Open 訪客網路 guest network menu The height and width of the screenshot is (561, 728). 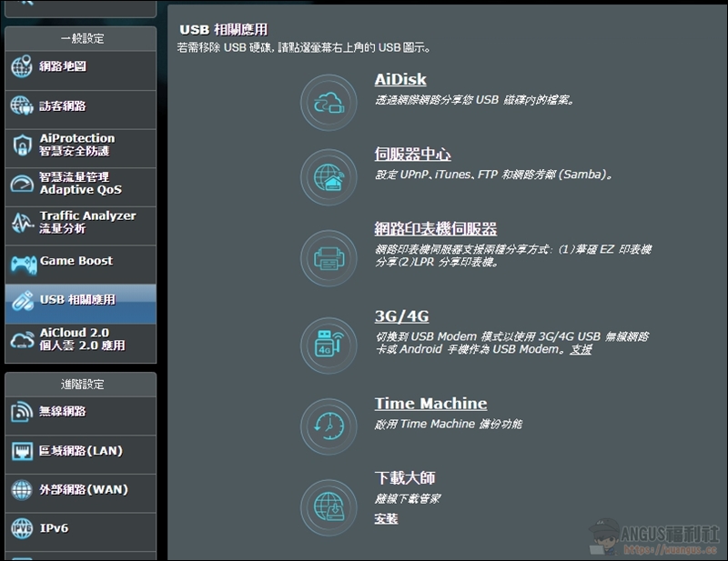click(63, 106)
